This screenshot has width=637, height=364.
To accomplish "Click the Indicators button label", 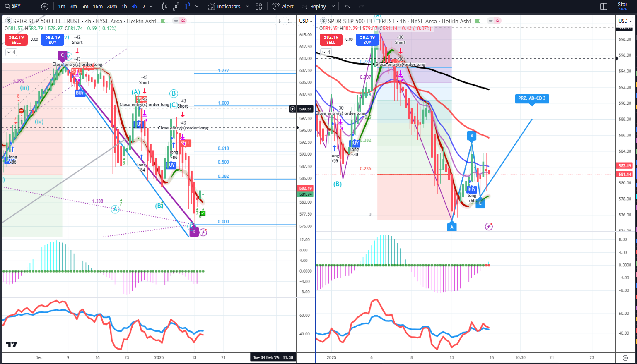I will pos(229,7).
